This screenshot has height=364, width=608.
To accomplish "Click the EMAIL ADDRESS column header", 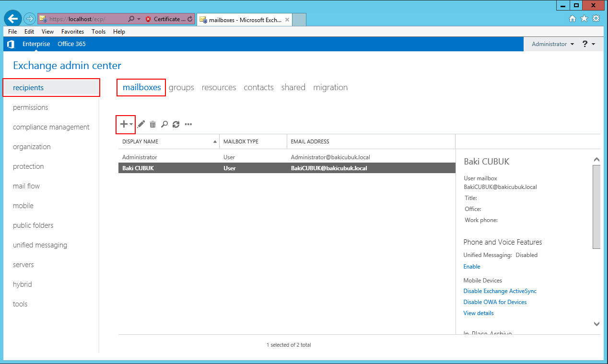I will point(371,141).
